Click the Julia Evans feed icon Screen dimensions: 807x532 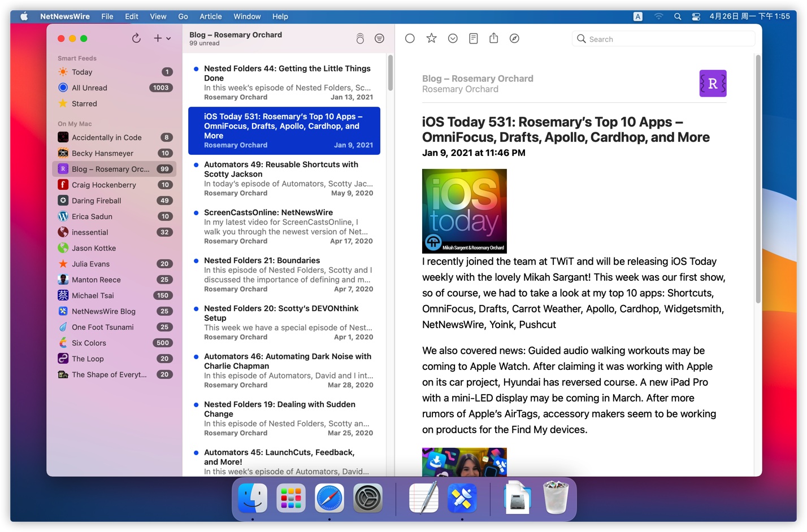pos(63,264)
